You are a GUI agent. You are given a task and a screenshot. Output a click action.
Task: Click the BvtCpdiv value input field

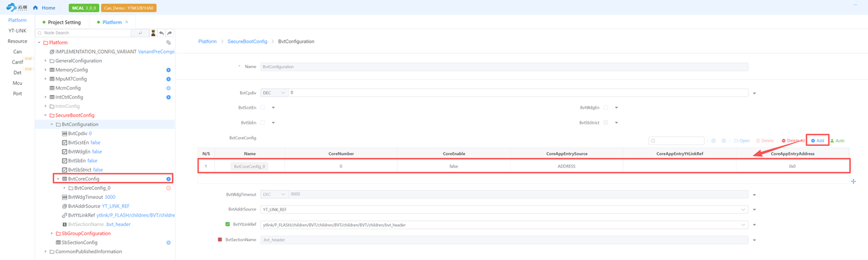518,92
